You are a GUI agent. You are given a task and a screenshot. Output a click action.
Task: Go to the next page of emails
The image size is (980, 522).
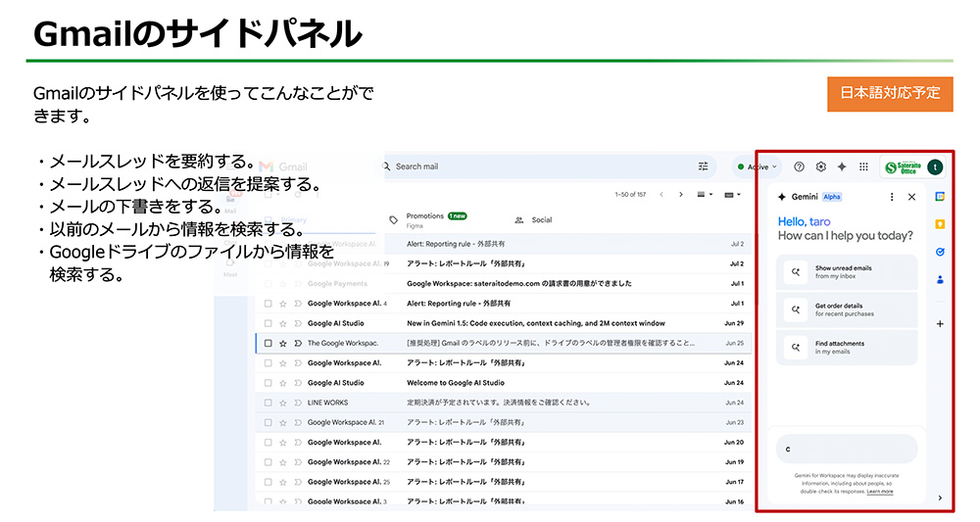[x=681, y=194]
